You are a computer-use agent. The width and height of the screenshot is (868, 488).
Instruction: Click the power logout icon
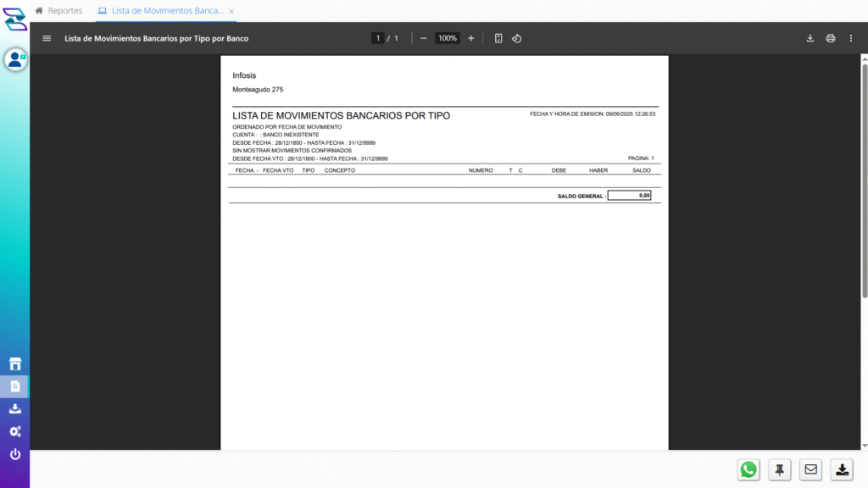click(x=15, y=455)
